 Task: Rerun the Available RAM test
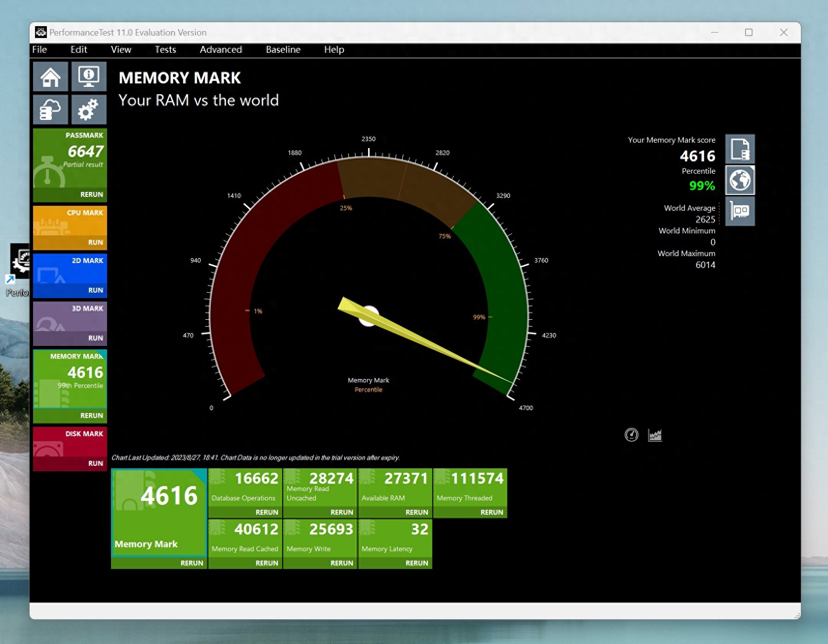[x=417, y=512]
